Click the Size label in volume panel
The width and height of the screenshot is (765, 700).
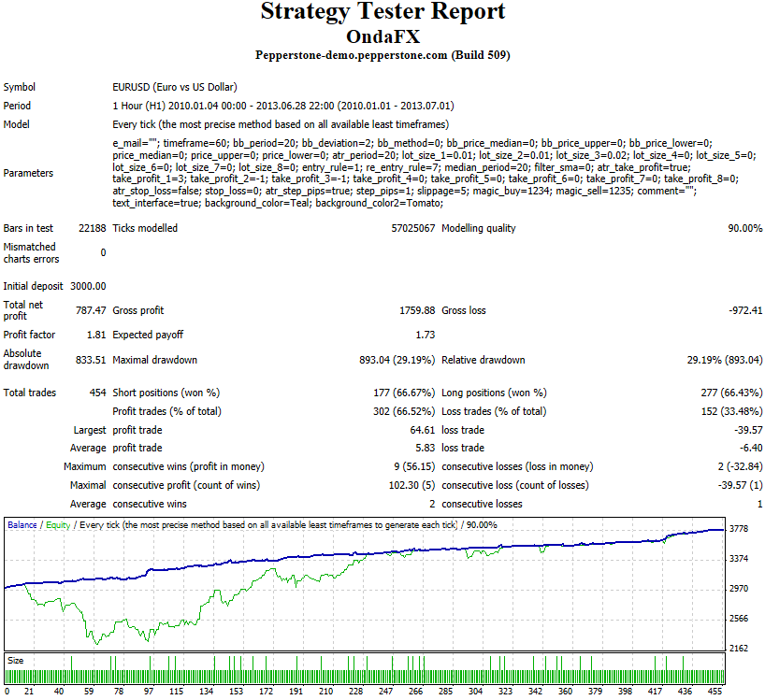(x=16, y=660)
